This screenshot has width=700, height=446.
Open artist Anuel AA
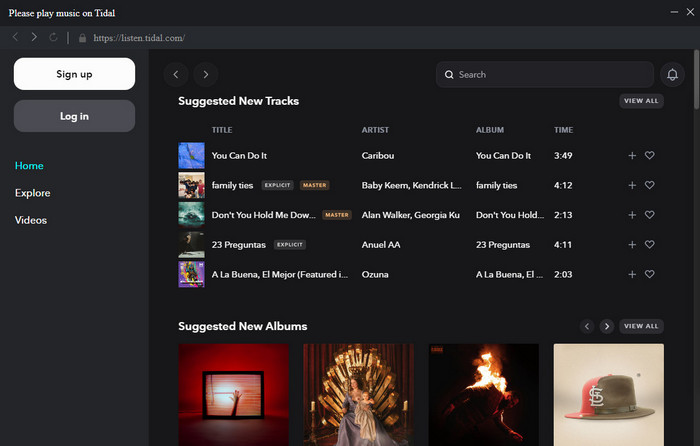pos(381,245)
